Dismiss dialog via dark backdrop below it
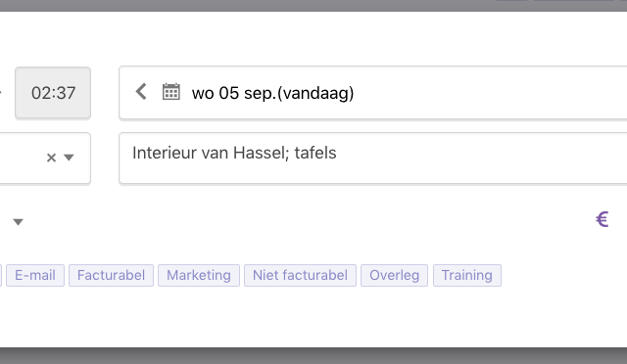This screenshot has width=627, height=364. tap(313, 355)
